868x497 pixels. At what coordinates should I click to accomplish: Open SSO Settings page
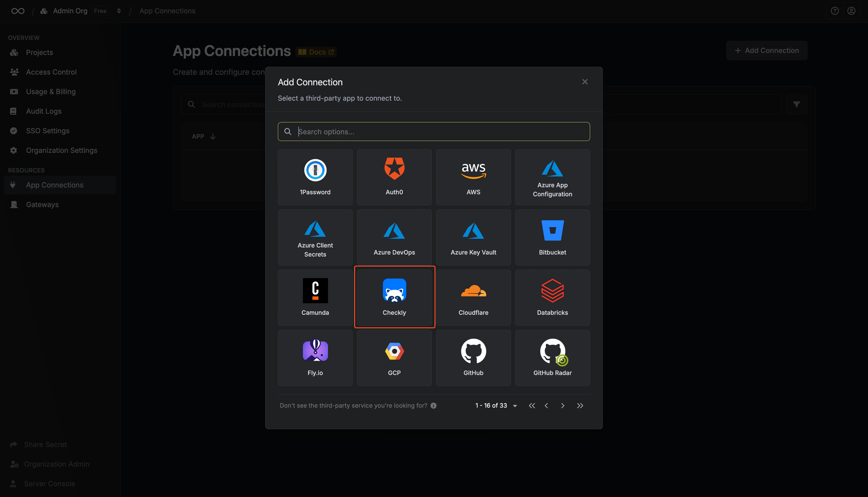pyautogui.click(x=60, y=131)
